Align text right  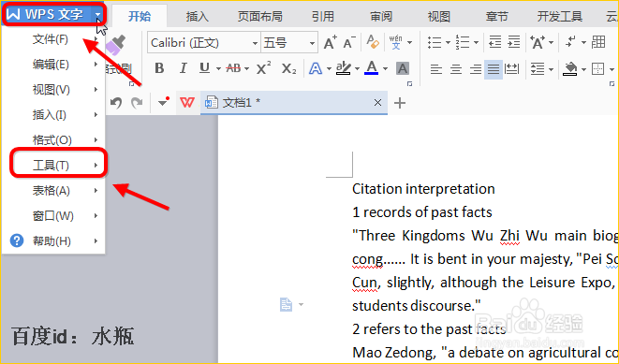(476, 69)
